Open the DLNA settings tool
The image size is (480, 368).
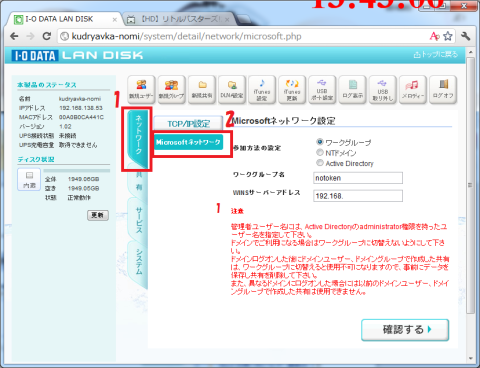pyautogui.click(x=232, y=89)
